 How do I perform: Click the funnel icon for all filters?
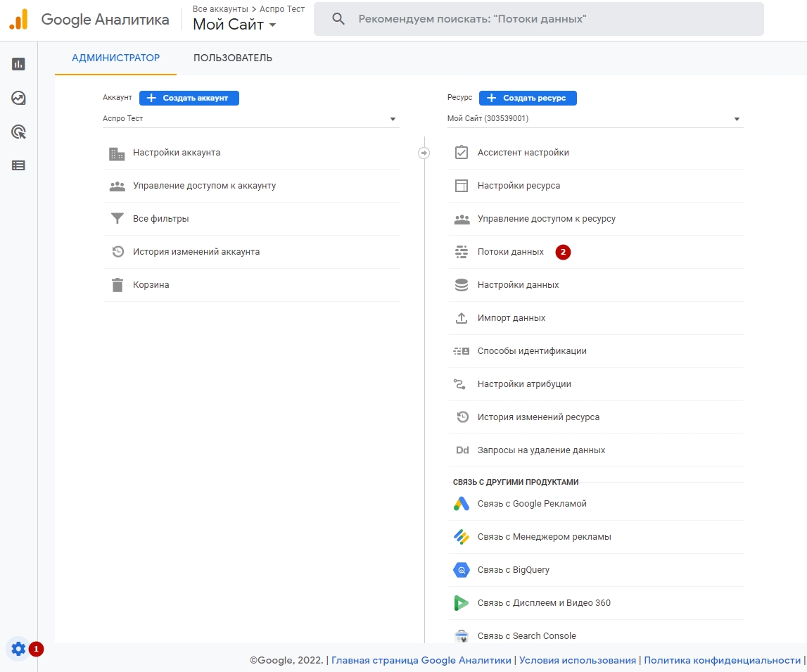117,219
